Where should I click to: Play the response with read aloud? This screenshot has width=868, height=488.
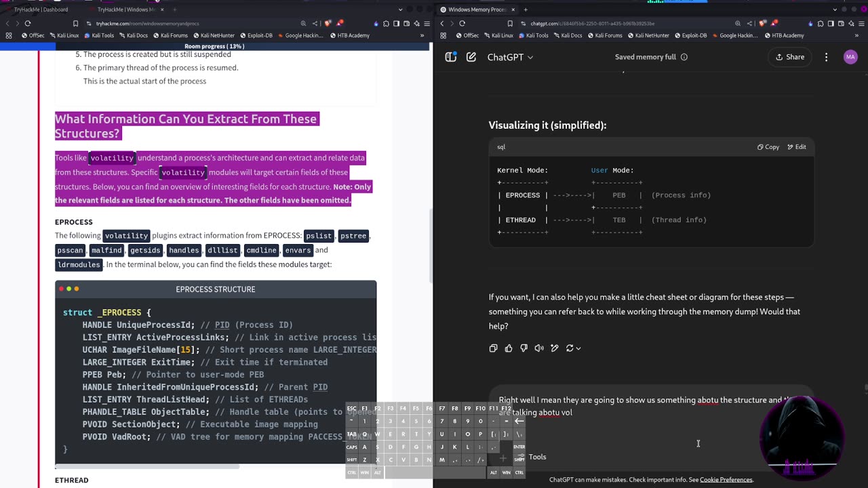[539, 348]
